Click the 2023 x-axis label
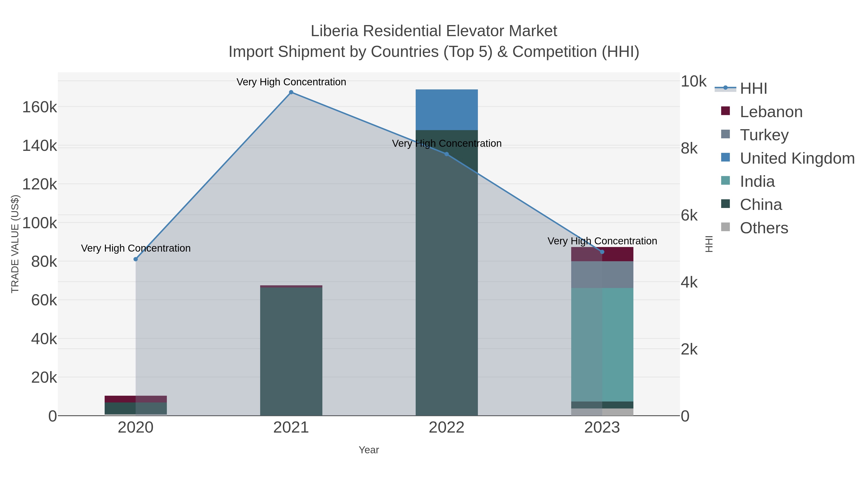 click(x=602, y=428)
